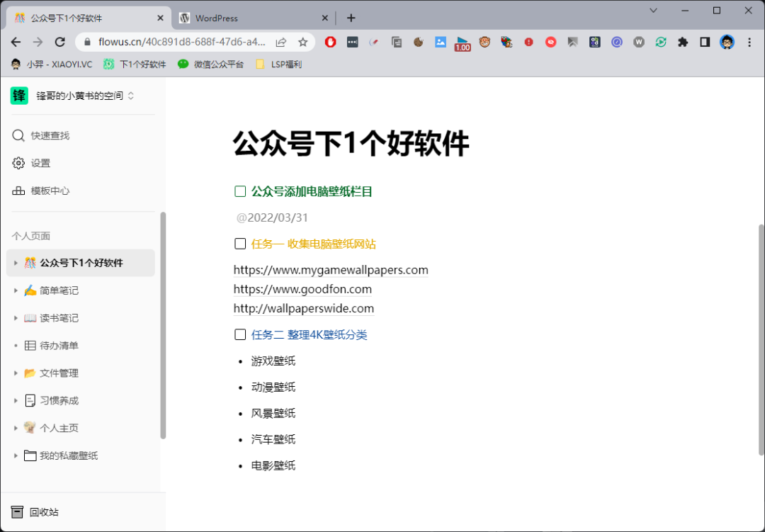This screenshot has width=765, height=532.
Task: Mark 任务二 整理4K壁纸分类 as done
Action: pos(240,335)
